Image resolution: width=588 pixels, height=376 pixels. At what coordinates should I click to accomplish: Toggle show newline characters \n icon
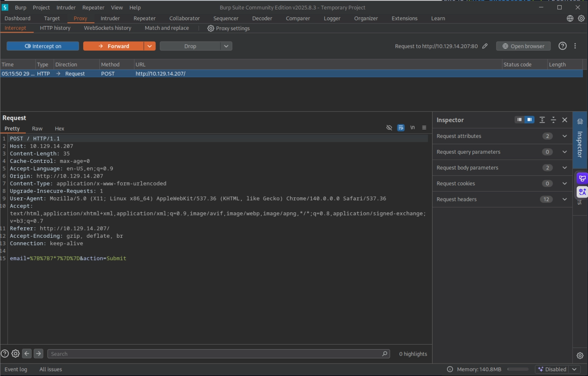point(412,128)
